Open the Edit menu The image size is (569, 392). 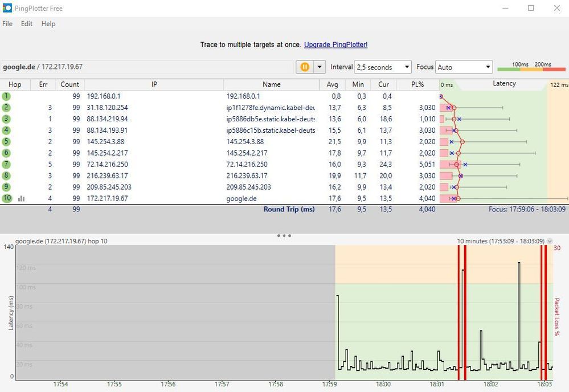27,23
